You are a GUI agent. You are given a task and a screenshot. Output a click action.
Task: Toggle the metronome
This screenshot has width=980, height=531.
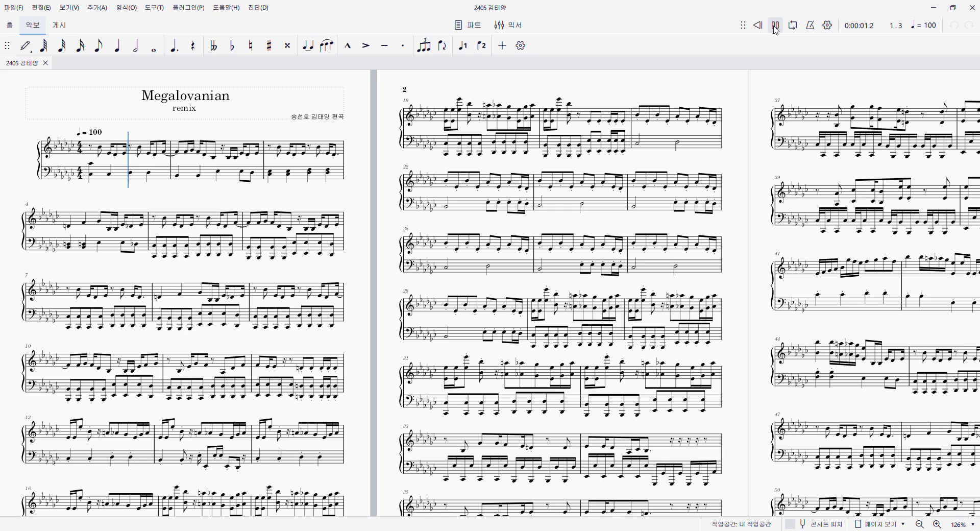pyautogui.click(x=810, y=25)
